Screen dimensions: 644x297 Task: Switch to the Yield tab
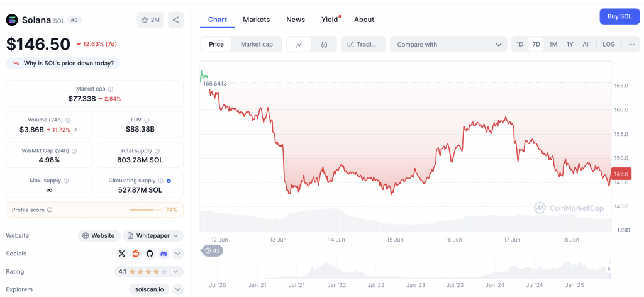[330, 20]
